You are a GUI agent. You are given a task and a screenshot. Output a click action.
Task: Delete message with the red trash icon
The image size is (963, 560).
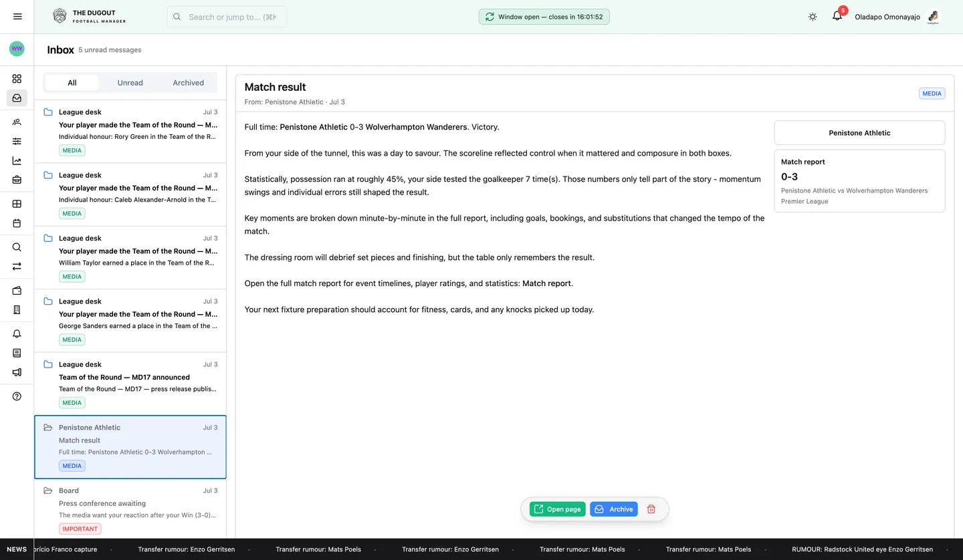(x=651, y=509)
